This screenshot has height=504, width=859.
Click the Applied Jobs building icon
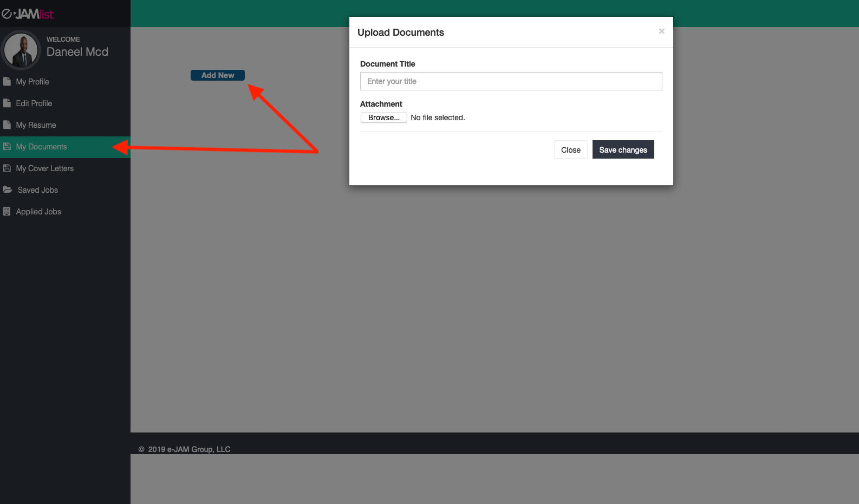click(7, 212)
